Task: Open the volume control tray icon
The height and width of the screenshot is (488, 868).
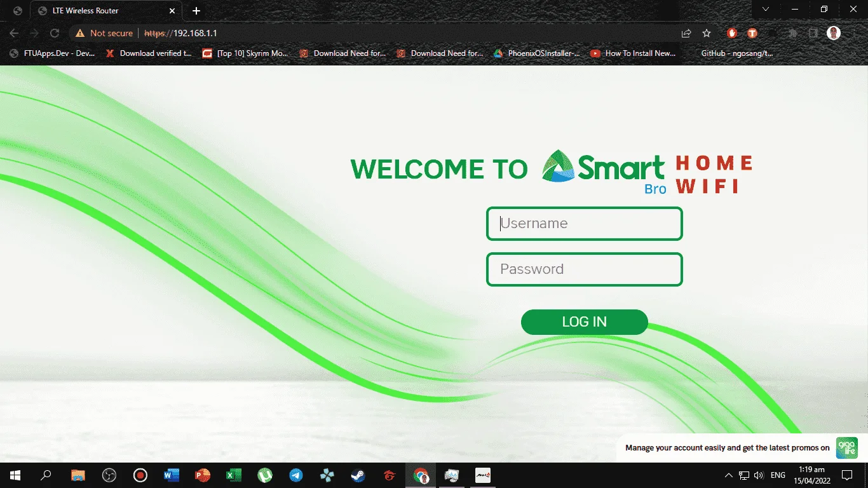Action: tap(759, 475)
